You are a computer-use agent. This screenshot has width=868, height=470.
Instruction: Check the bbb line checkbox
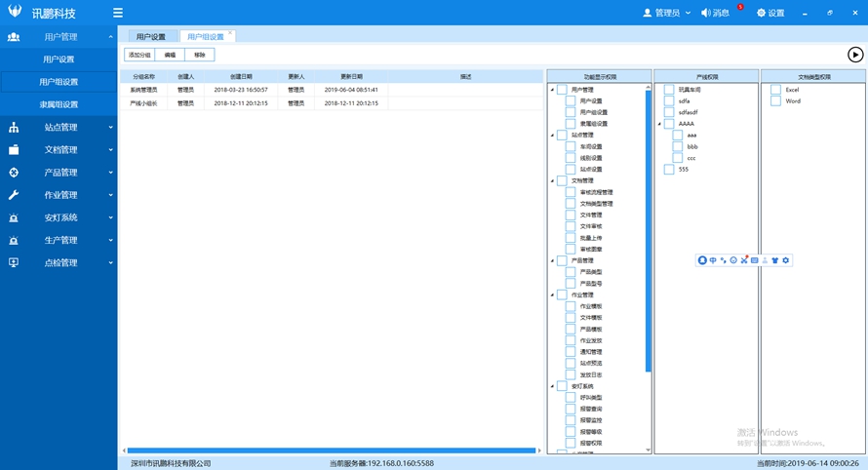point(678,146)
